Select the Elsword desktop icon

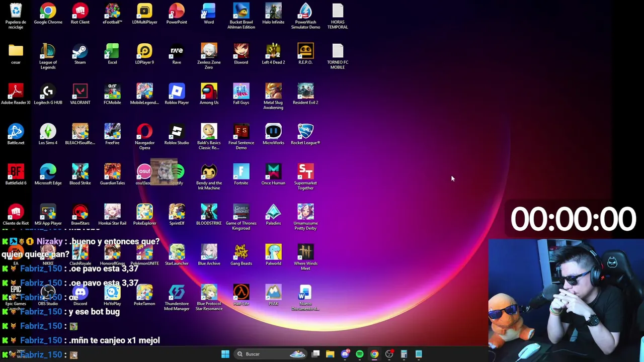coord(241,54)
